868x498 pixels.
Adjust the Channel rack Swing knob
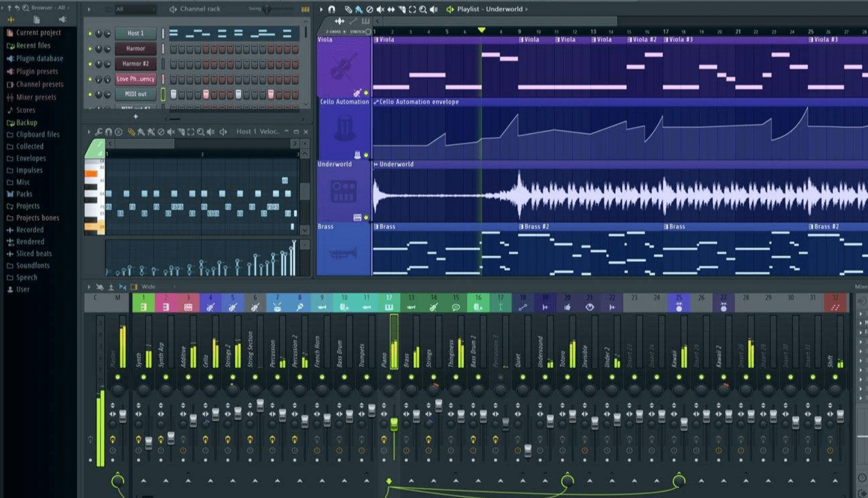pyautogui.click(x=267, y=9)
